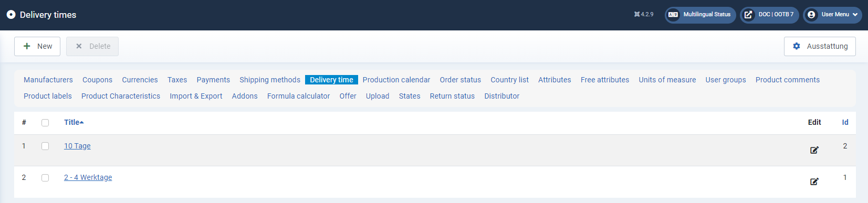Sort by the Title column header
The height and width of the screenshot is (203, 868).
[x=74, y=122]
